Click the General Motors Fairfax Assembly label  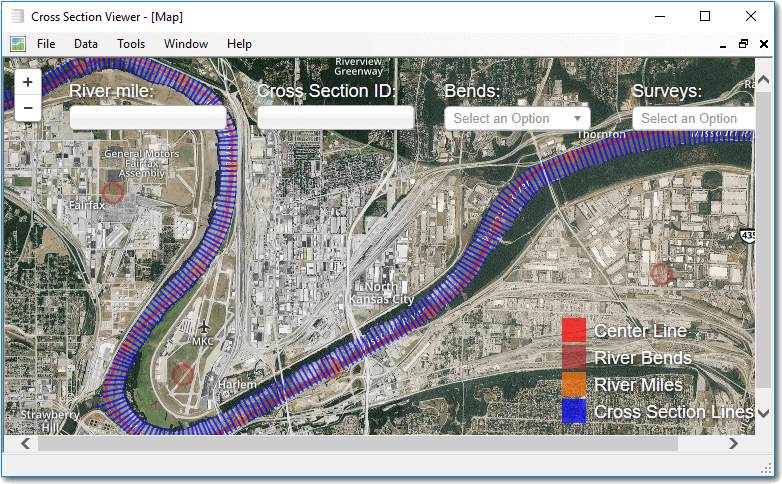pyautogui.click(x=142, y=163)
